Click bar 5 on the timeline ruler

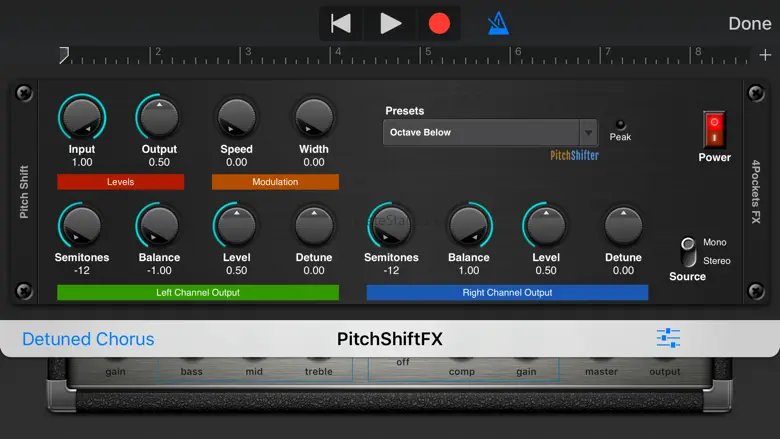coord(426,54)
